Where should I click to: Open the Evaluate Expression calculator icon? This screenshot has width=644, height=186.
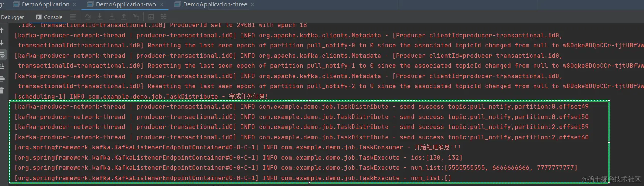coord(151,17)
